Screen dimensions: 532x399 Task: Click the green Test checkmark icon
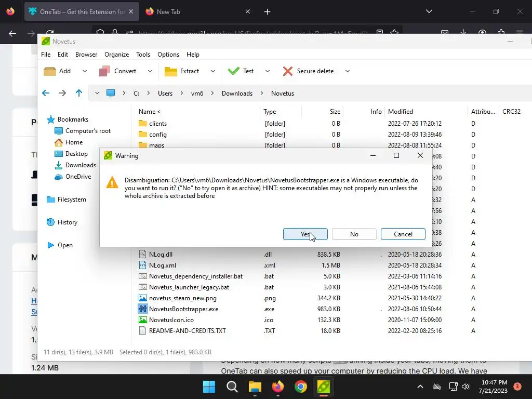[233, 71]
